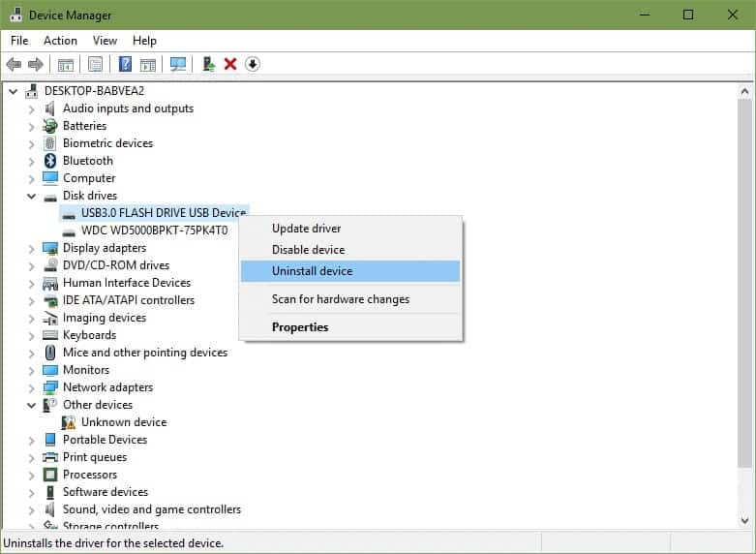Click the Properties sheet toolbar icon
756x554 pixels.
coord(95,64)
